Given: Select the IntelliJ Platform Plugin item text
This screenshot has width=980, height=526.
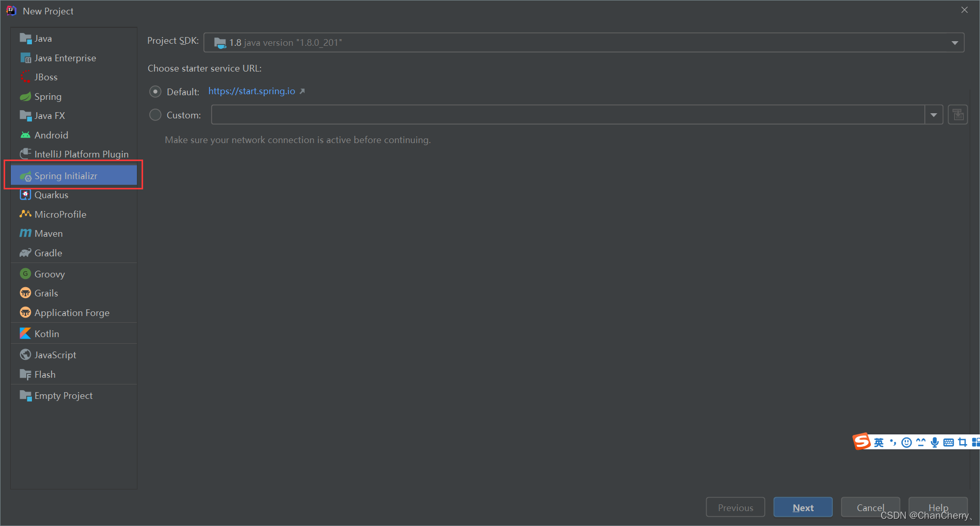Looking at the screenshot, I should point(81,154).
